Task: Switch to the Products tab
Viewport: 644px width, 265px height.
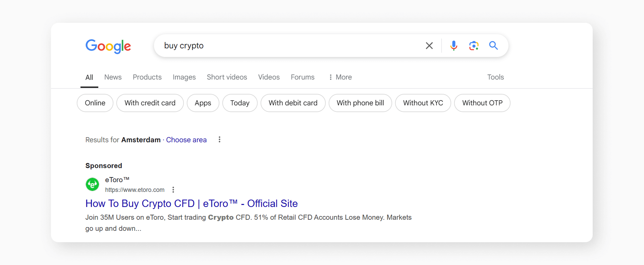Action: 147,77
